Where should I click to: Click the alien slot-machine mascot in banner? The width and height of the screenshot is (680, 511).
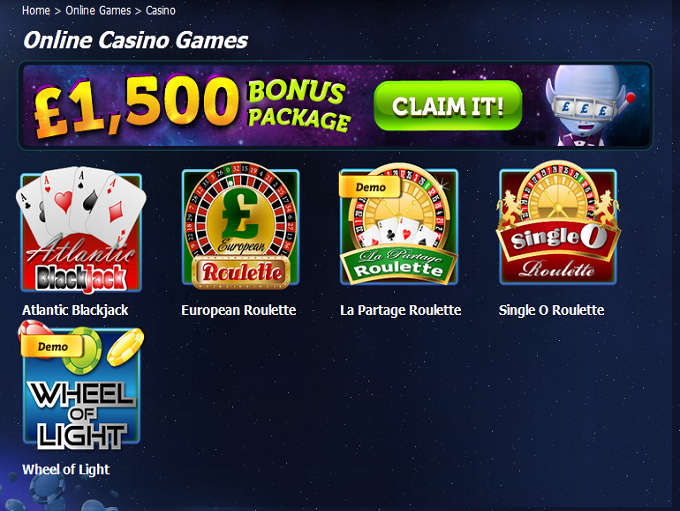pos(589,105)
